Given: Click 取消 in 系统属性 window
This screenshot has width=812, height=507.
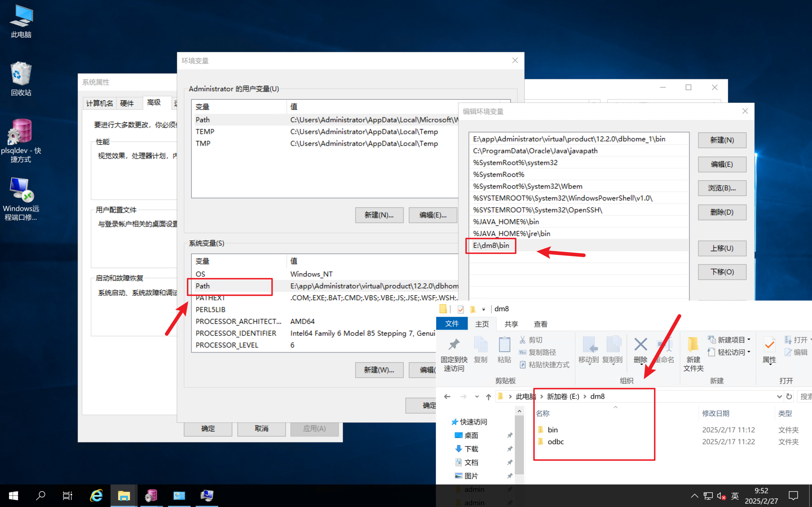Looking at the screenshot, I should point(261,428).
